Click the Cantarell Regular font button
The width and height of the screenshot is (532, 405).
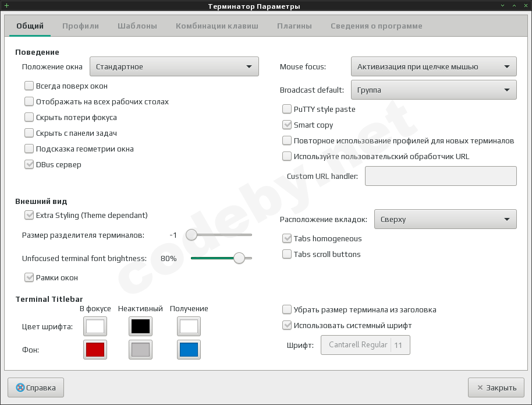(366, 345)
